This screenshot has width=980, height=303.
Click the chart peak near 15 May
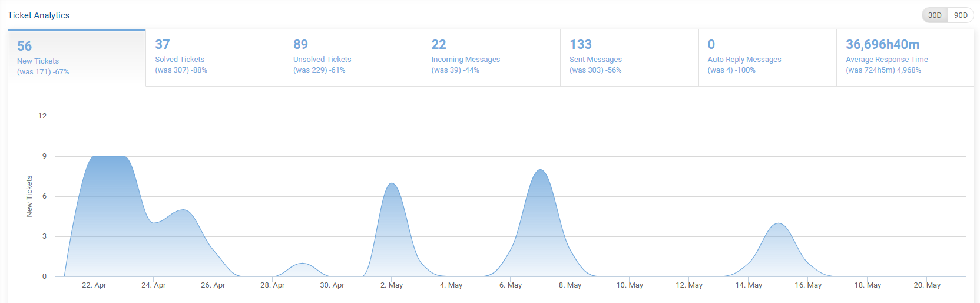[779, 223]
